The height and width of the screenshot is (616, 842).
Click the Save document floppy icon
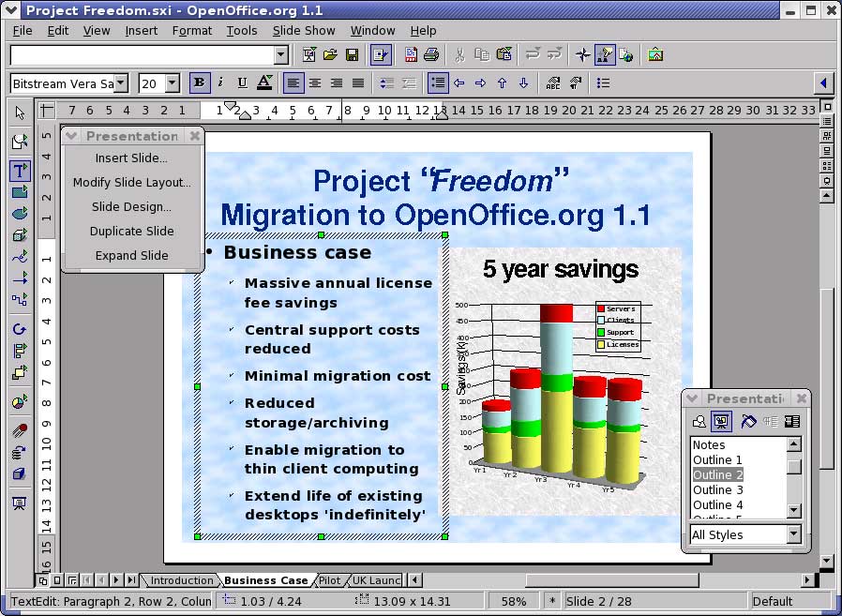353,55
